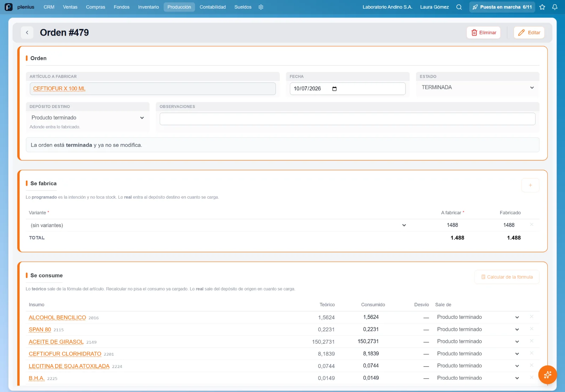Click the Eliminar button

coord(483,32)
